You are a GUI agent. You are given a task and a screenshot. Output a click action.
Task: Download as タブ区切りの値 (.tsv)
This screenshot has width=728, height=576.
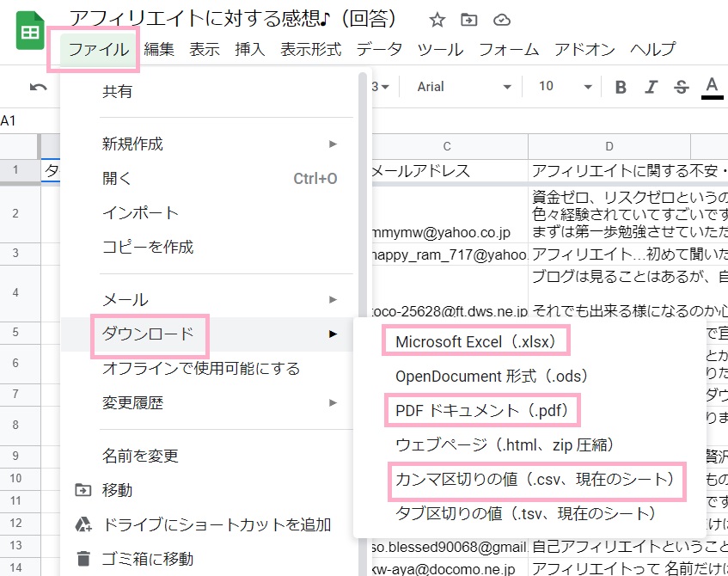coord(529,514)
